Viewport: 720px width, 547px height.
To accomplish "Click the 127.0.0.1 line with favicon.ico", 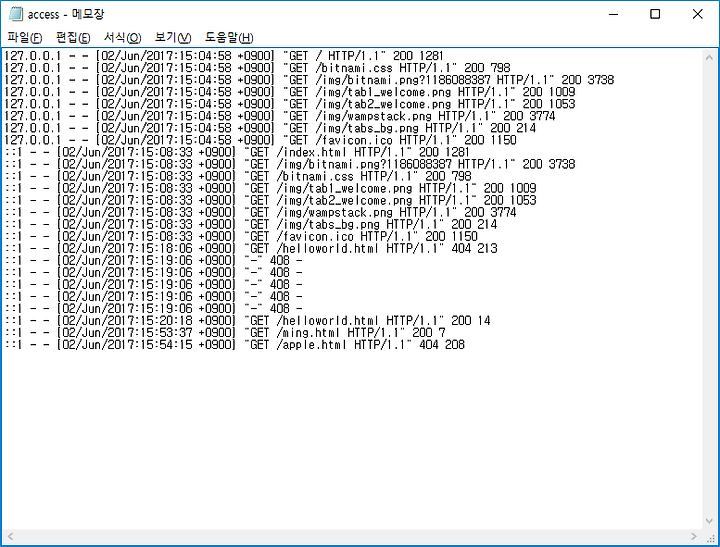I will pyautogui.click(x=260, y=140).
